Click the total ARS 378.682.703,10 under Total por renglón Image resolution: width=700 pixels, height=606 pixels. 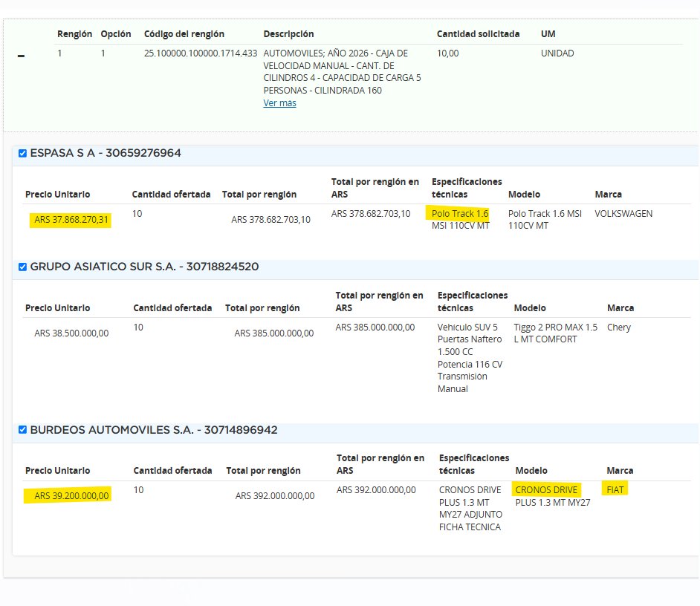[x=270, y=220]
